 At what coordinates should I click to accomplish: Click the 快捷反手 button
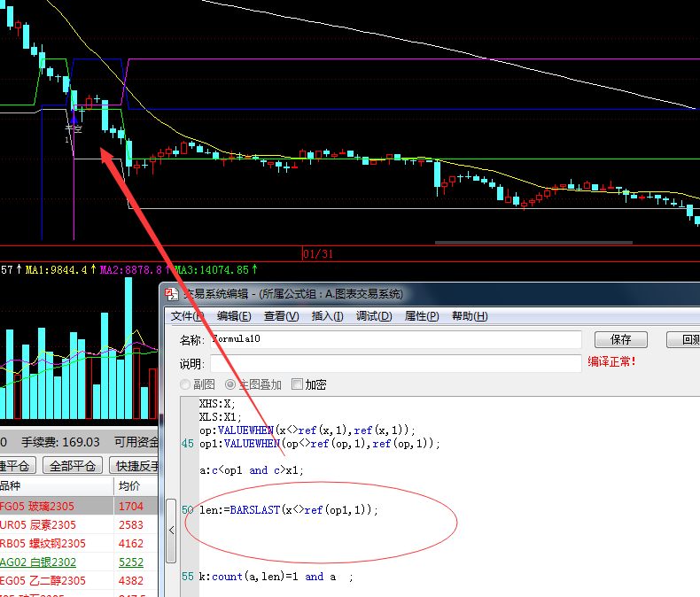pyautogui.click(x=134, y=466)
